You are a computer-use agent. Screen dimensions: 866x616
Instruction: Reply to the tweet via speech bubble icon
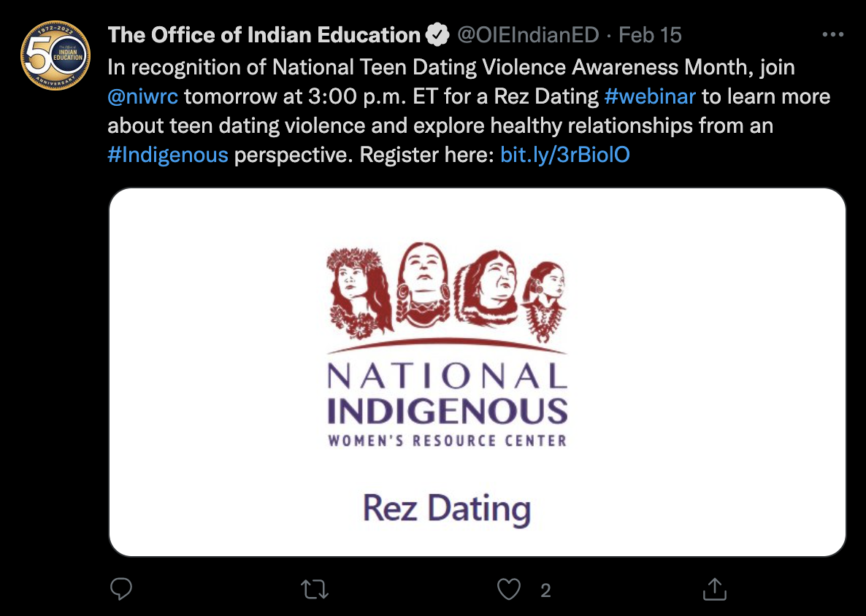coord(121,589)
